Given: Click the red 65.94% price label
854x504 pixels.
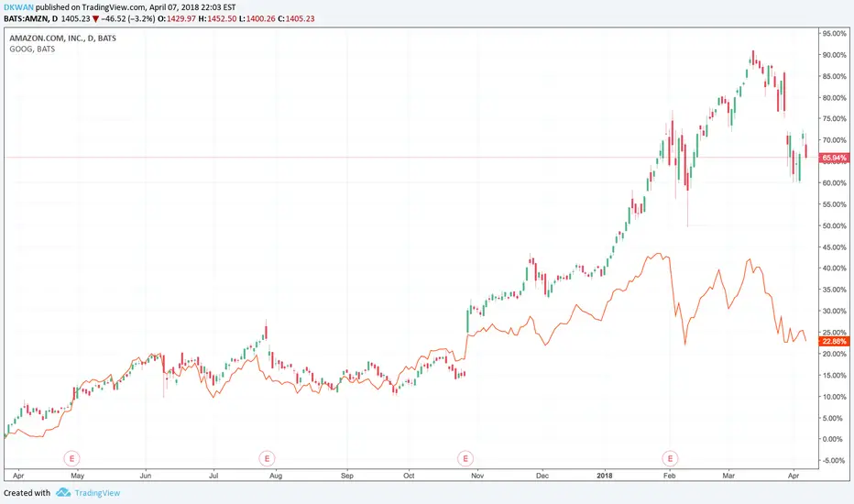Looking at the screenshot, I should tap(834, 158).
